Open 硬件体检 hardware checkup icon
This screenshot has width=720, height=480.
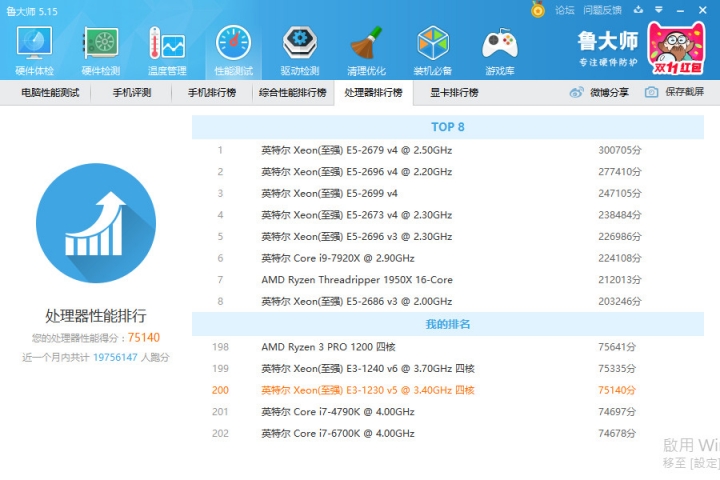tap(34, 51)
